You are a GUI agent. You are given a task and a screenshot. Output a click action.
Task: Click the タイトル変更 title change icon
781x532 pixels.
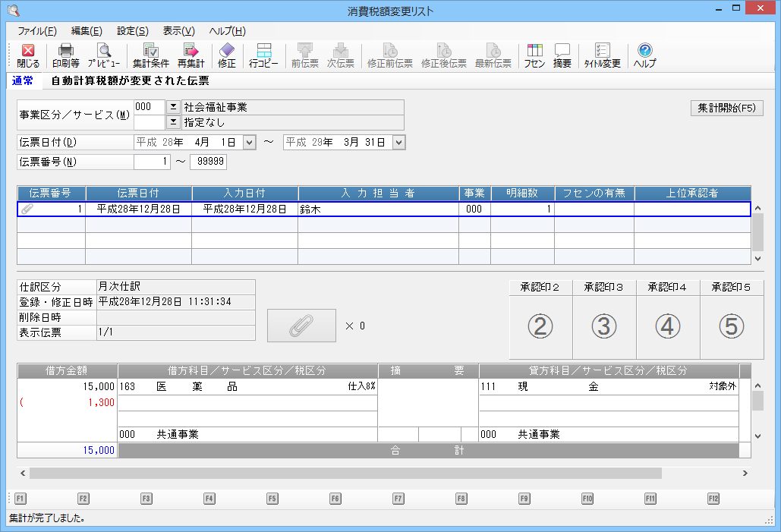coord(602,55)
